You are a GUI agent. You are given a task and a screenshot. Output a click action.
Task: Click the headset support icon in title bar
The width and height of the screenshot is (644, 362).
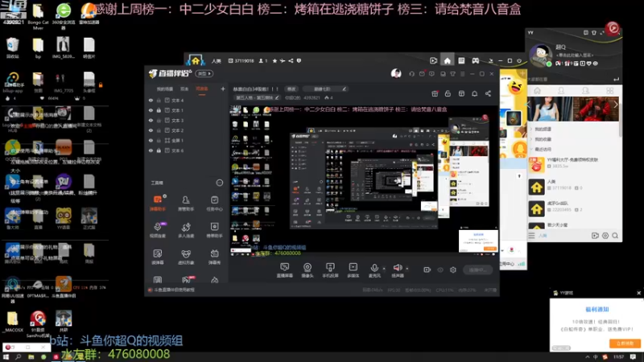411,74
